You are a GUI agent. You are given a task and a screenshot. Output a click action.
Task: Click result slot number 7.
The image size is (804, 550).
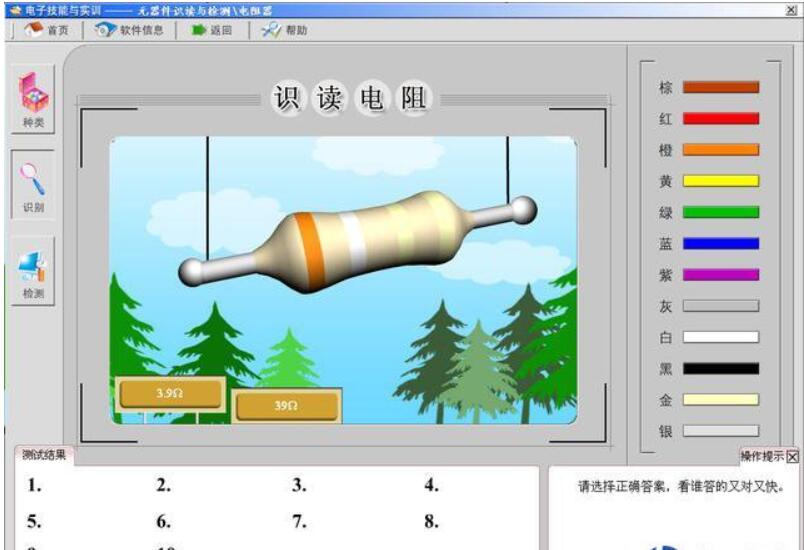click(x=299, y=522)
